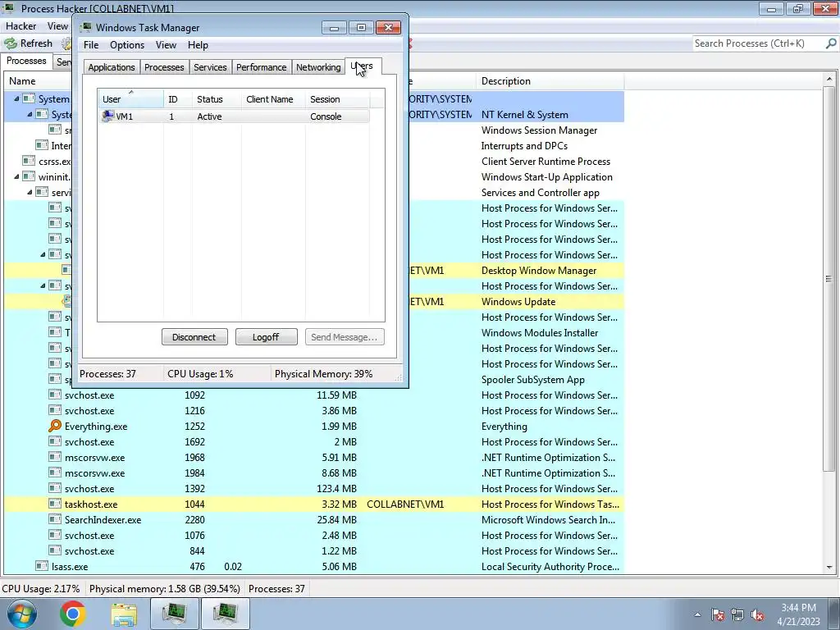840x630 pixels.
Task: Click the taskhost.exe process icon
Action: click(x=55, y=504)
